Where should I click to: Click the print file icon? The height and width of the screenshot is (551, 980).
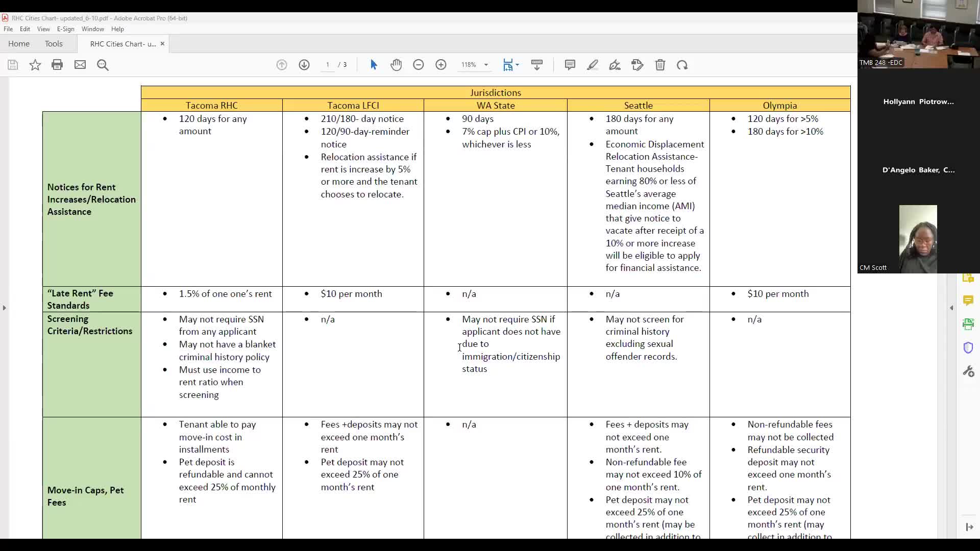57,65
